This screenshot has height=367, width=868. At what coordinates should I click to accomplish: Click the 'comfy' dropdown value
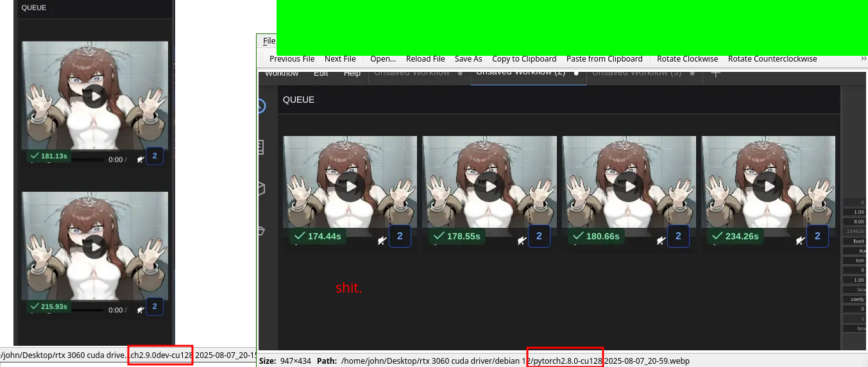pyautogui.click(x=855, y=299)
